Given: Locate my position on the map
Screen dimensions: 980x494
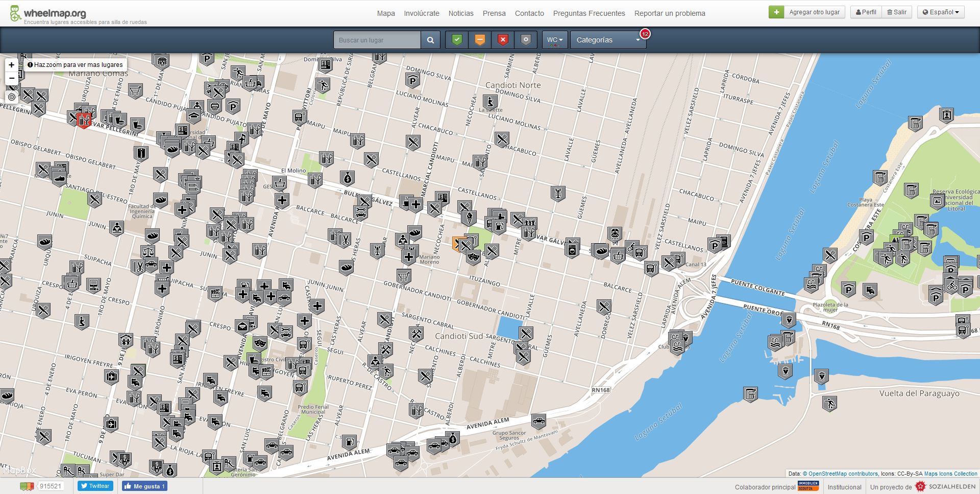Looking at the screenshot, I should (x=11, y=97).
